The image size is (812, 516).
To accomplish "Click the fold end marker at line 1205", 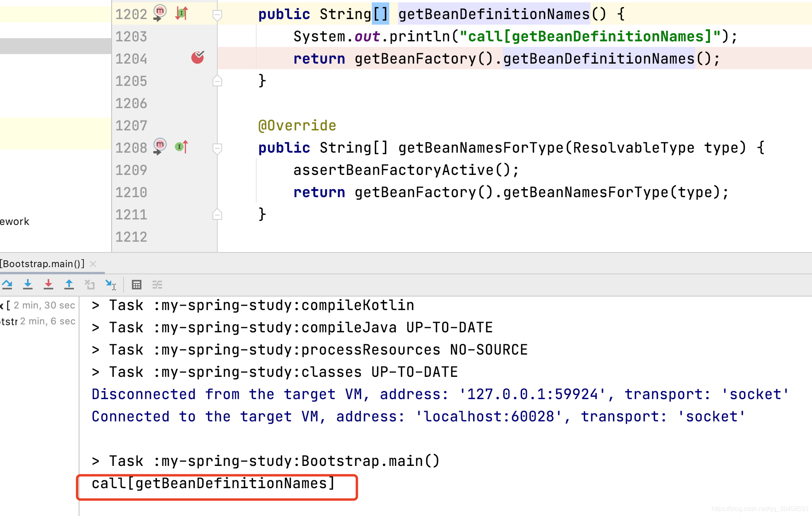I will [x=217, y=81].
